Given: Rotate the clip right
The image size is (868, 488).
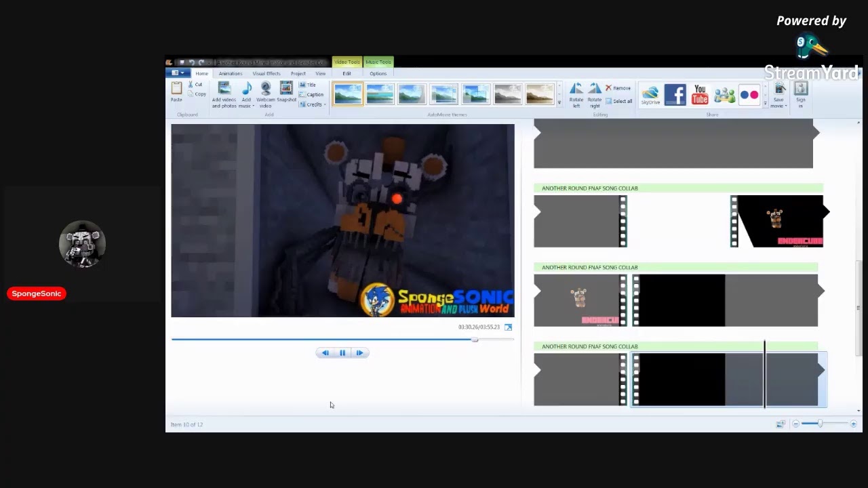Looking at the screenshot, I should [595, 95].
